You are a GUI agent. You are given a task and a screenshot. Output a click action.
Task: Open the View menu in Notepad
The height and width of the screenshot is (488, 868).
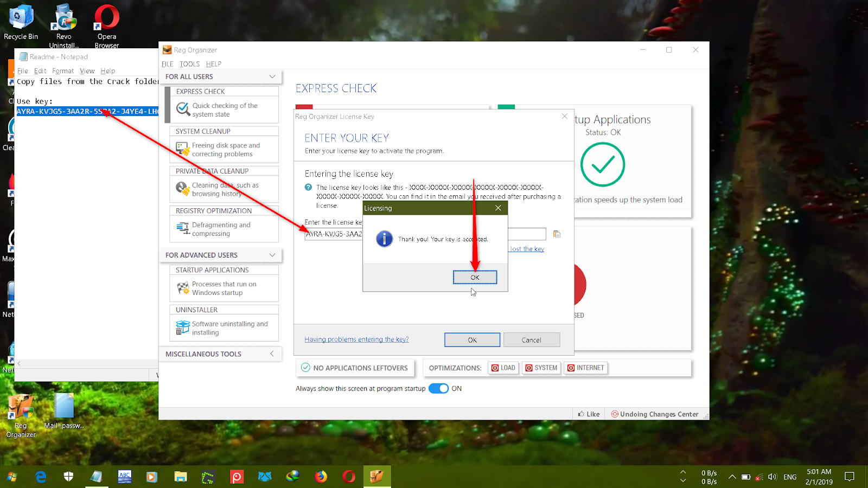click(87, 71)
